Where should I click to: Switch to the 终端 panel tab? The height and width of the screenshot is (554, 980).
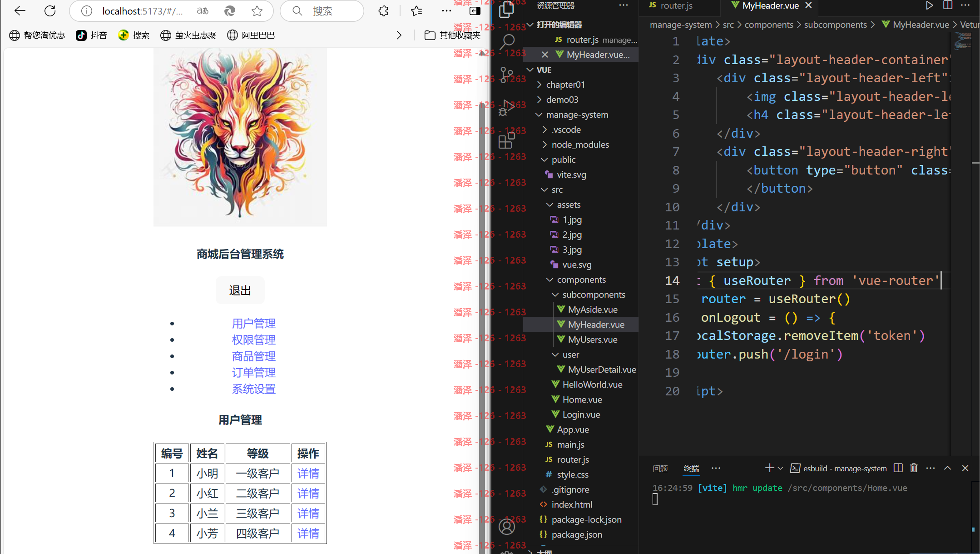691,469
